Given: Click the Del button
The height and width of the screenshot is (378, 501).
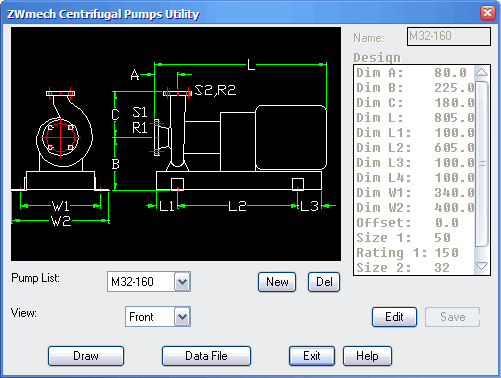Looking at the screenshot, I should point(324,282).
